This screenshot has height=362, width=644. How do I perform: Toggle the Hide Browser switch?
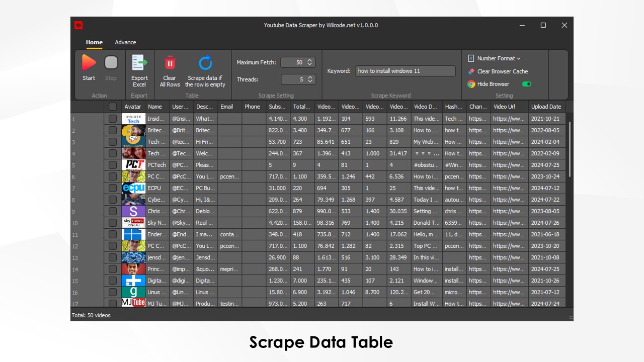click(x=527, y=84)
